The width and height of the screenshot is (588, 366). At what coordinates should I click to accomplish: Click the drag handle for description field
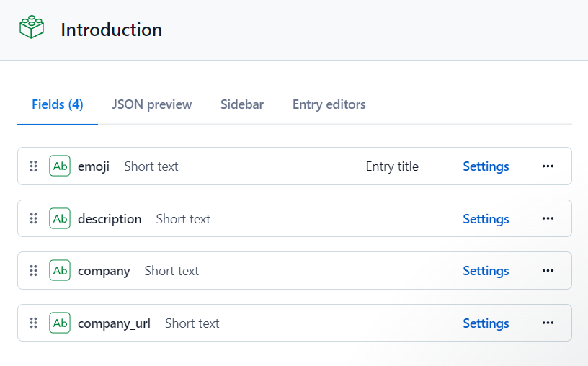click(x=33, y=219)
